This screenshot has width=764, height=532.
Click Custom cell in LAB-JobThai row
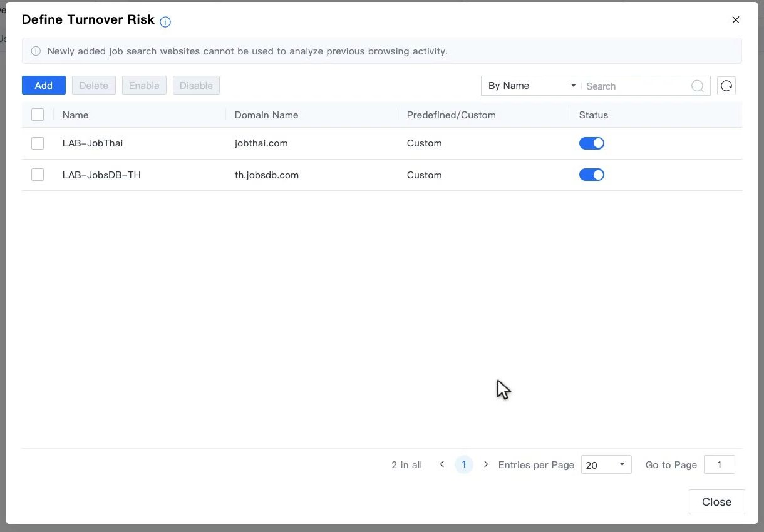click(424, 143)
